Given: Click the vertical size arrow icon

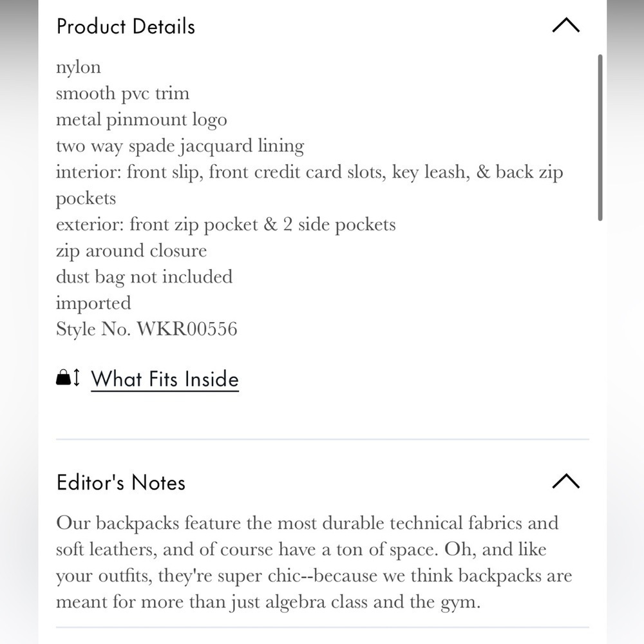Looking at the screenshot, I should coord(76,377).
